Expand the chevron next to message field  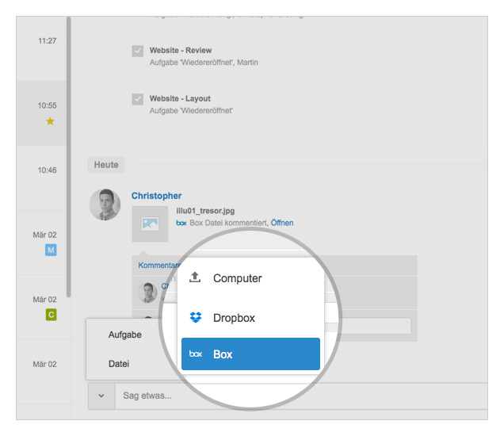(x=101, y=395)
